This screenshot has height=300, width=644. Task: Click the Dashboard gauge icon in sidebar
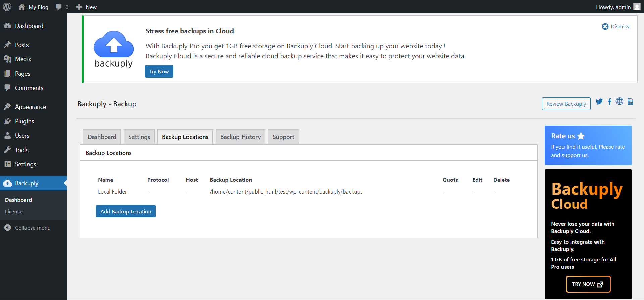coord(7,26)
